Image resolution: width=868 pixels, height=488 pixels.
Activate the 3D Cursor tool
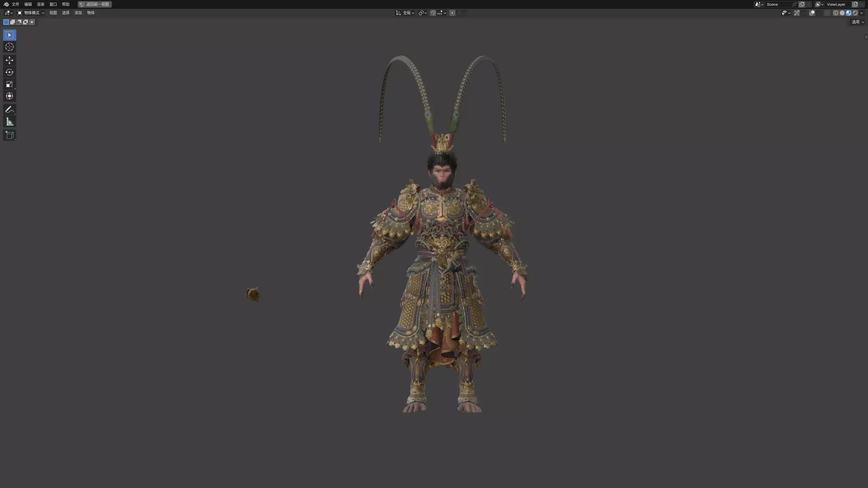[x=9, y=47]
